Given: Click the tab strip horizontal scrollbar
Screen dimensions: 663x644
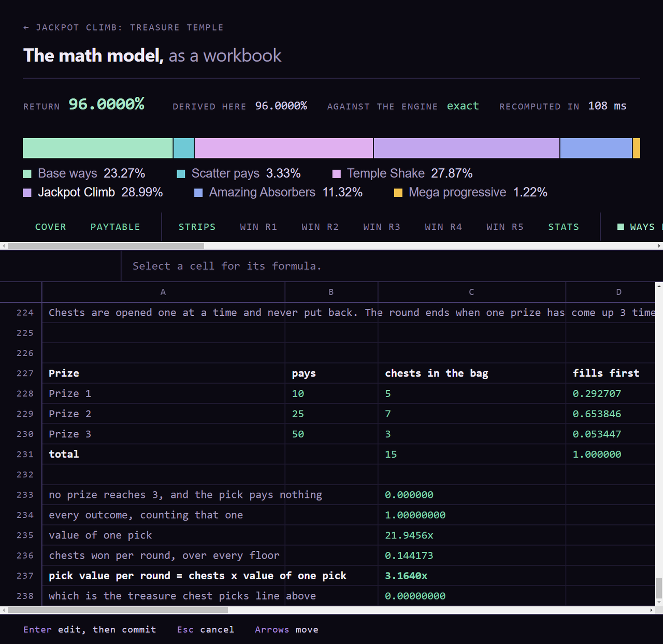Looking at the screenshot, I should tap(331, 246).
